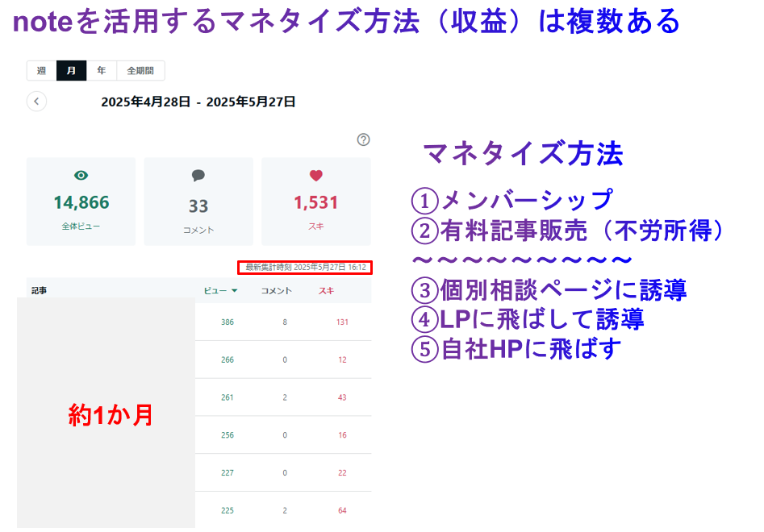764x532 pixels.
Task: Click the view count 227
Action: click(228, 472)
